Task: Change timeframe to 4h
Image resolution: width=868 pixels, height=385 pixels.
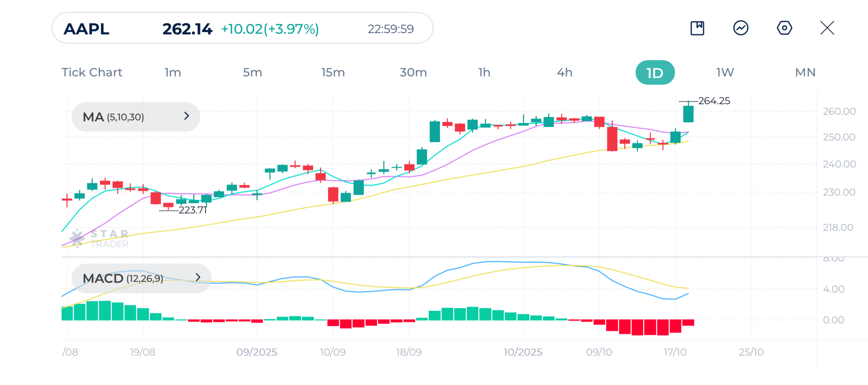Action: (x=564, y=72)
